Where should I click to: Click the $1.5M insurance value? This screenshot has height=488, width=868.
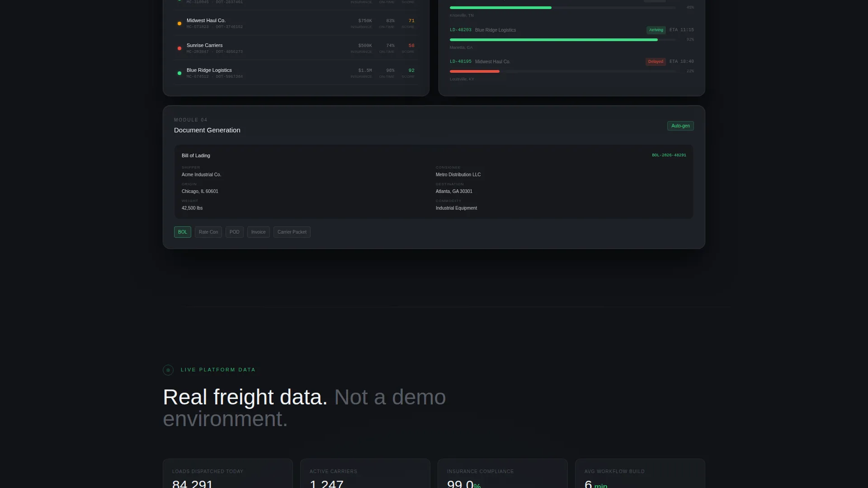pyautogui.click(x=365, y=70)
